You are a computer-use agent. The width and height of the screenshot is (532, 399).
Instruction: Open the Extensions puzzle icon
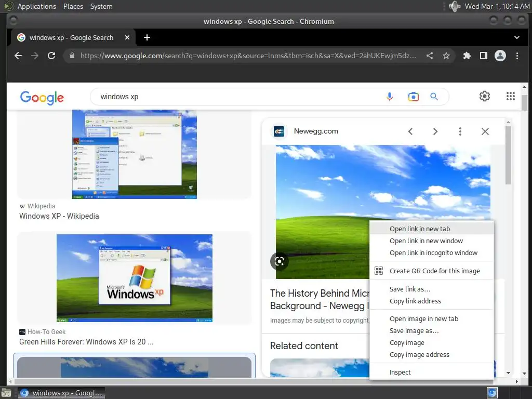[x=467, y=56]
